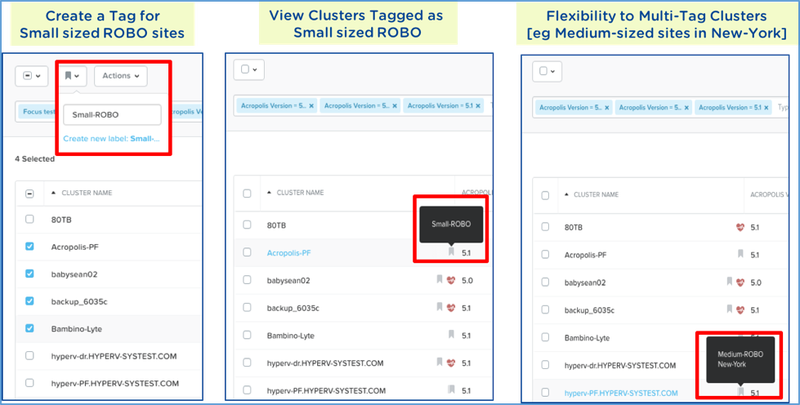Click backup_6035c's bookmark icon in right panel
The width and height of the screenshot is (800, 405).
[x=729, y=309]
